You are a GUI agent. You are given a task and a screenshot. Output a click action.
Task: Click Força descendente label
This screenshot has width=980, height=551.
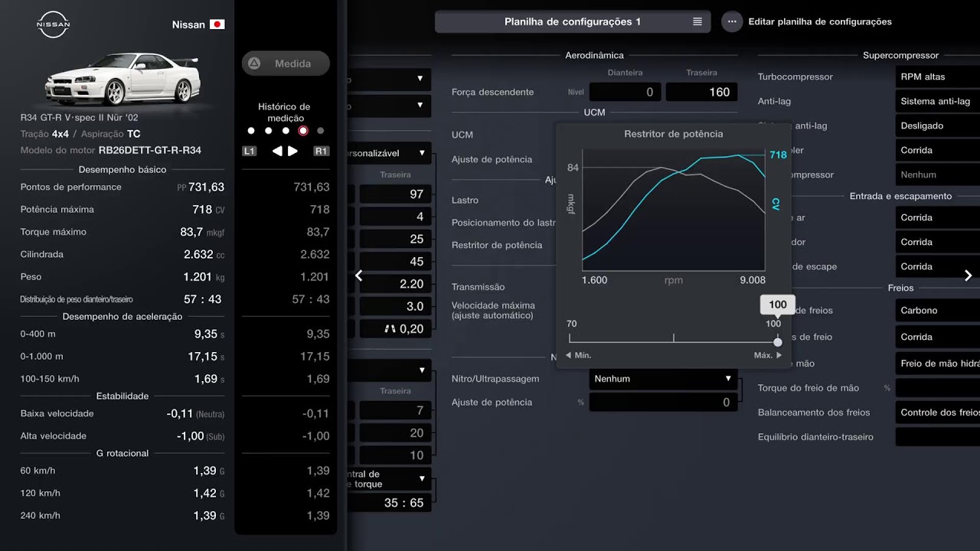tap(492, 92)
